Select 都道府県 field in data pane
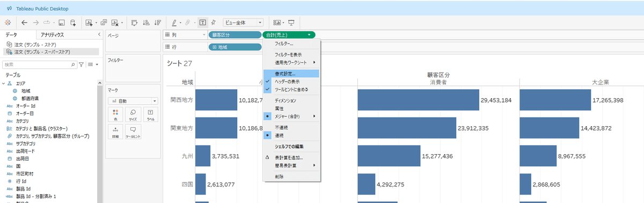 pos(30,98)
